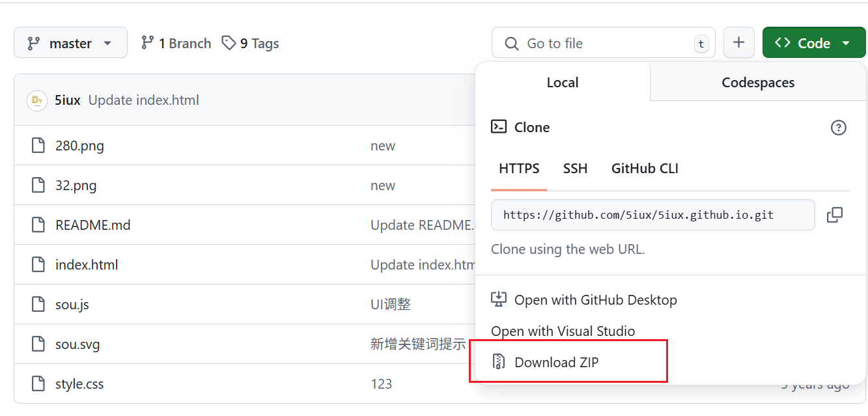Click the file icon beside README.md
Image resolution: width=868 pixels, height=416 pixels.
coord(38,225)
